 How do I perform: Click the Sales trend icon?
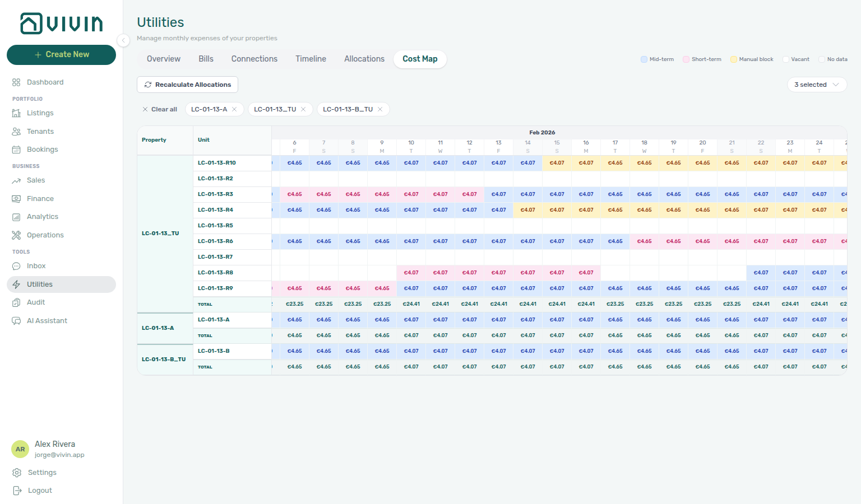pyautogui.click(x=16, y=180)
